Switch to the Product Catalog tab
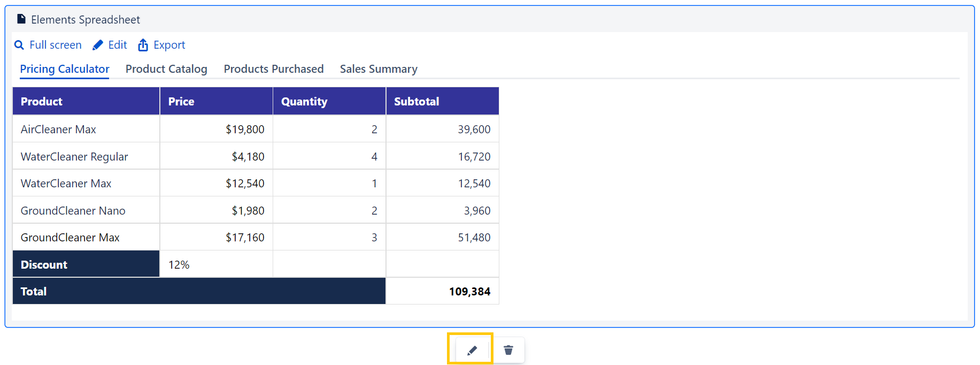The height and width of the screenshot is (365, 980). click(166, 69)
